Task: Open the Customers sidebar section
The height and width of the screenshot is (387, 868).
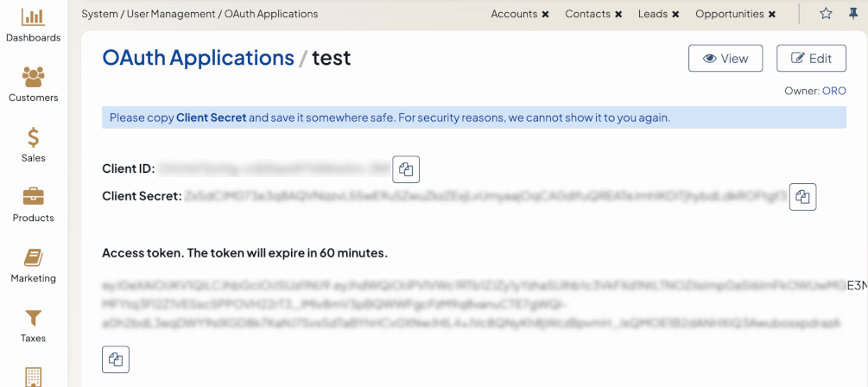Action: point(33,85)
